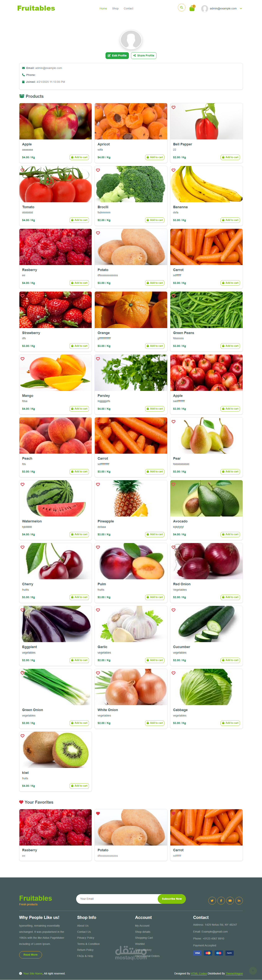
Task: Open the search icon in header
Action: tap(181, 8)
